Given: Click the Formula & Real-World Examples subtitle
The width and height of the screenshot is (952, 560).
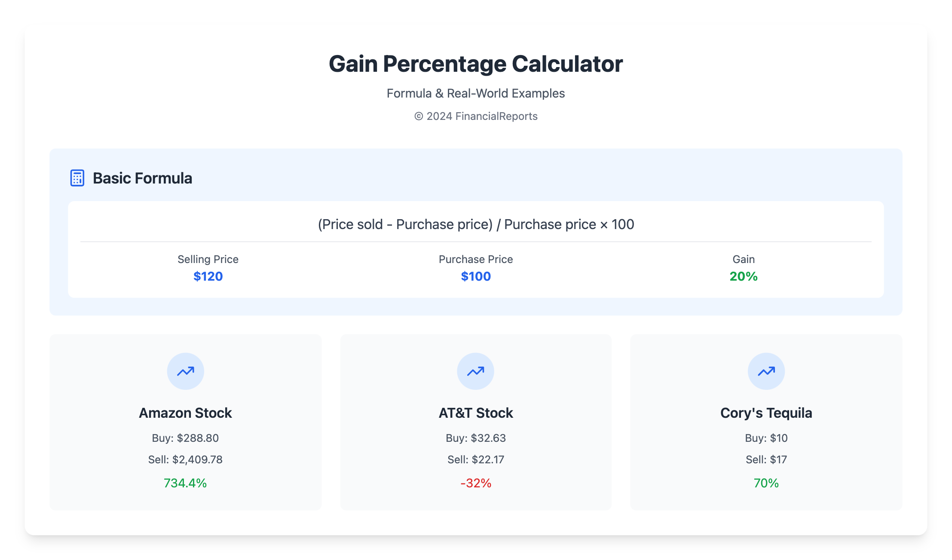Looking at the screenshot, I should tap(475, 93).
